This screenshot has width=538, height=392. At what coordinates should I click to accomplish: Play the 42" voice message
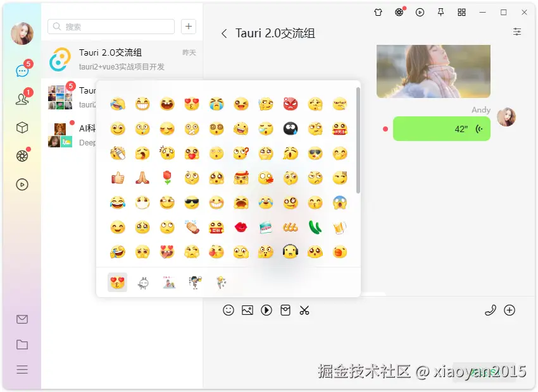click(x=442, y=129)
